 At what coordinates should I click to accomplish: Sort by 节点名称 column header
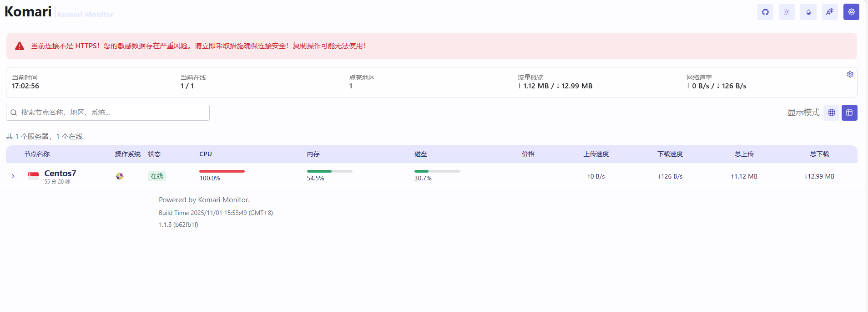[x=37, y=154]
